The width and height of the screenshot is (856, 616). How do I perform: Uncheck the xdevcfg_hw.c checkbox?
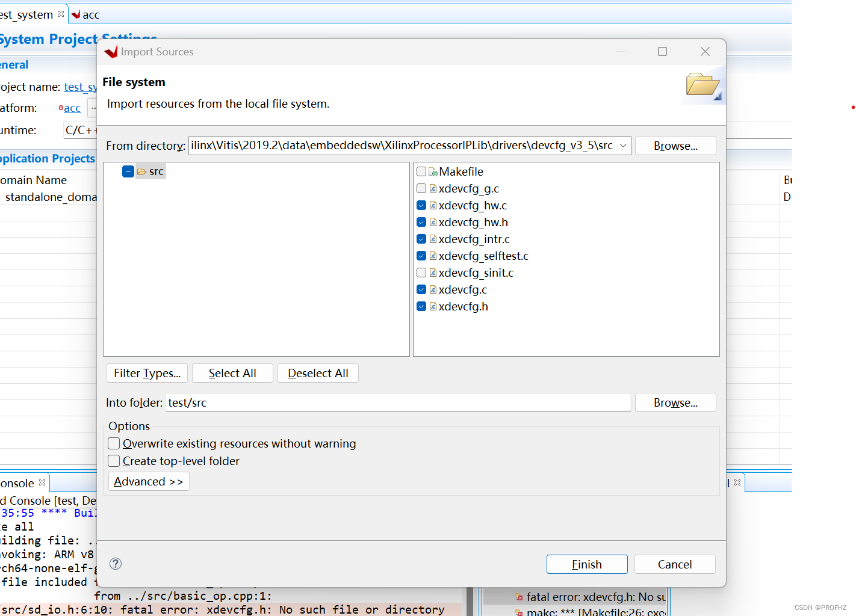[421, 205]
